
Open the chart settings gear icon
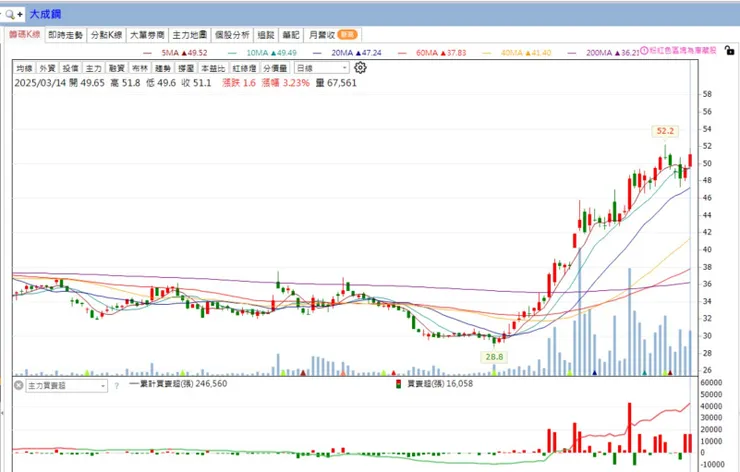360,68
